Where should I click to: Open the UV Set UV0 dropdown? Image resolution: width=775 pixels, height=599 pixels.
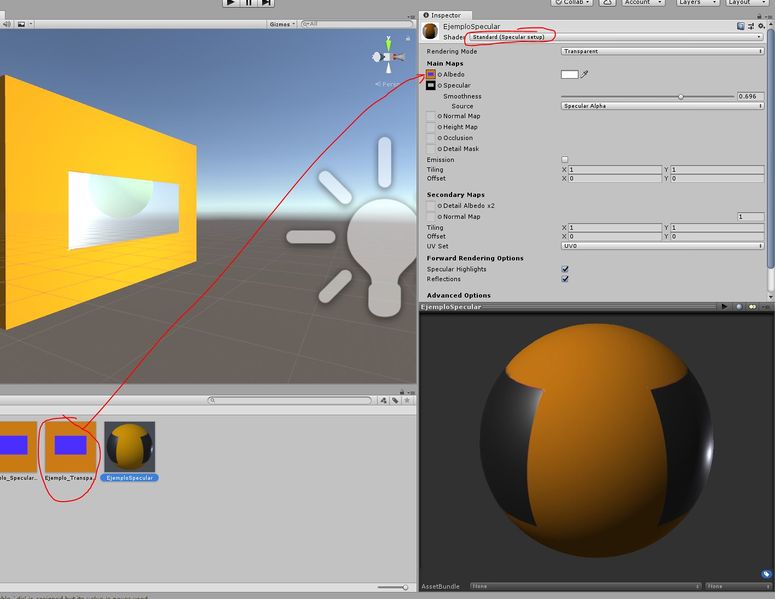click(662, 246)
